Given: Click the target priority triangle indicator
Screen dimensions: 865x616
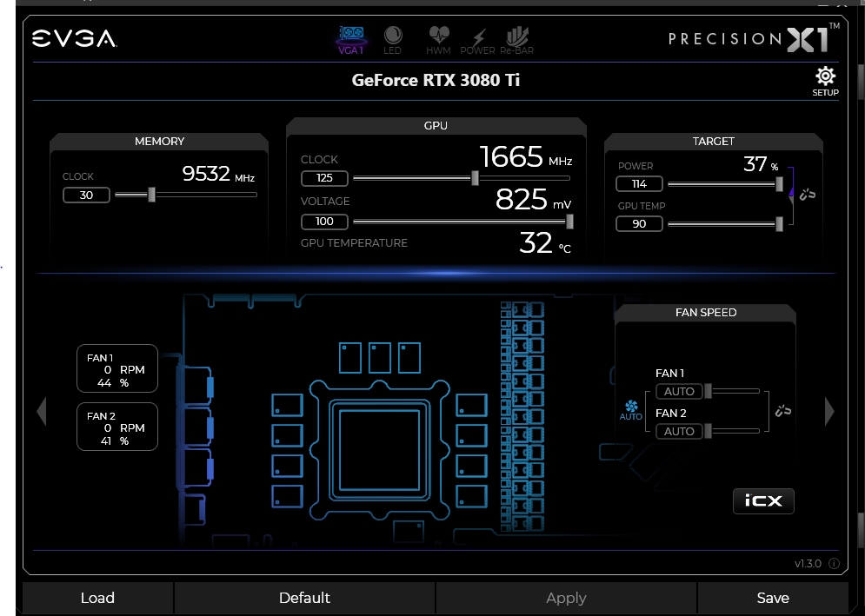Looking at the screenshot, I should [791, 191].
